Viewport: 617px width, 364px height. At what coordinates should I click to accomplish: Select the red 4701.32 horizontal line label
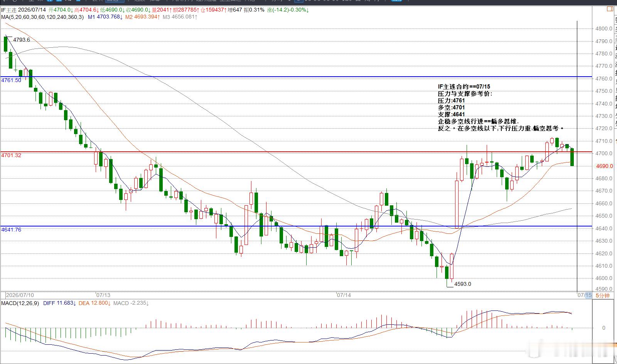pos(11,155)
